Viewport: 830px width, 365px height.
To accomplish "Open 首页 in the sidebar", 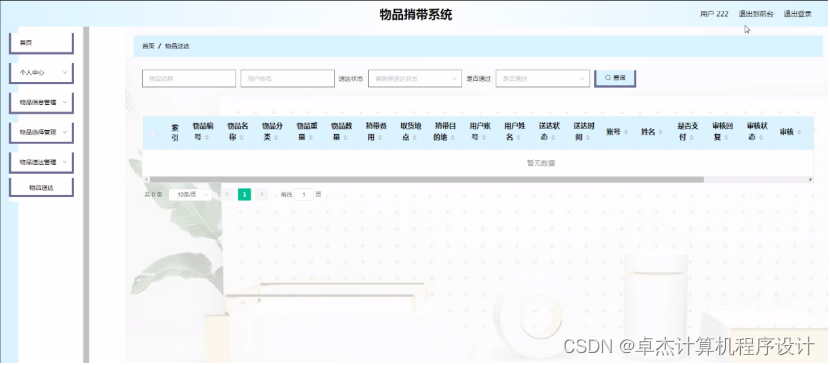I will click(41, 43).
